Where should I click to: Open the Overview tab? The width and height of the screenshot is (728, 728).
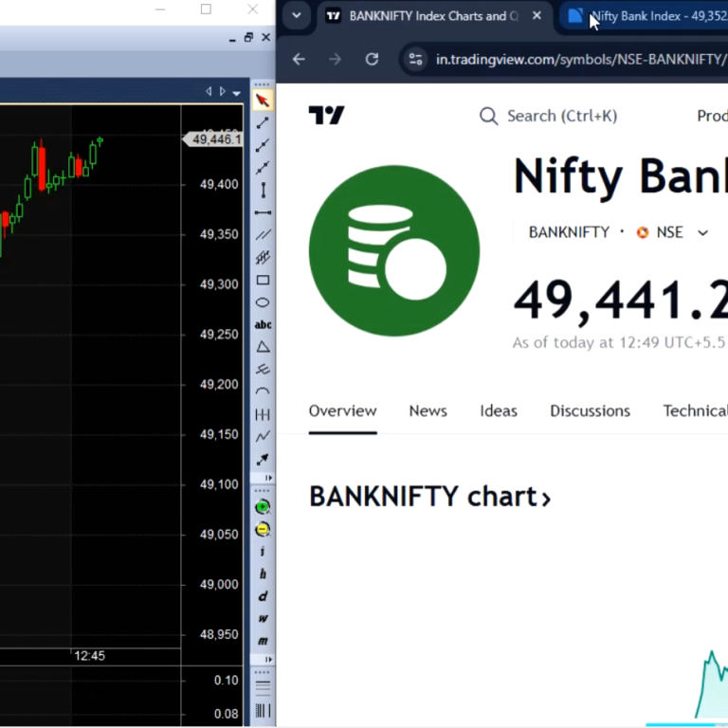(342, 410)
